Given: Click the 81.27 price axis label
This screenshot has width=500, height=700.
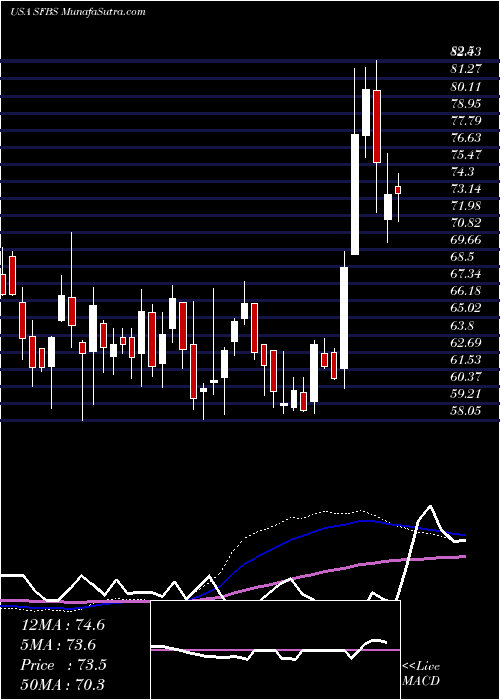Looking at the screenshot, I should coord(466,69).
